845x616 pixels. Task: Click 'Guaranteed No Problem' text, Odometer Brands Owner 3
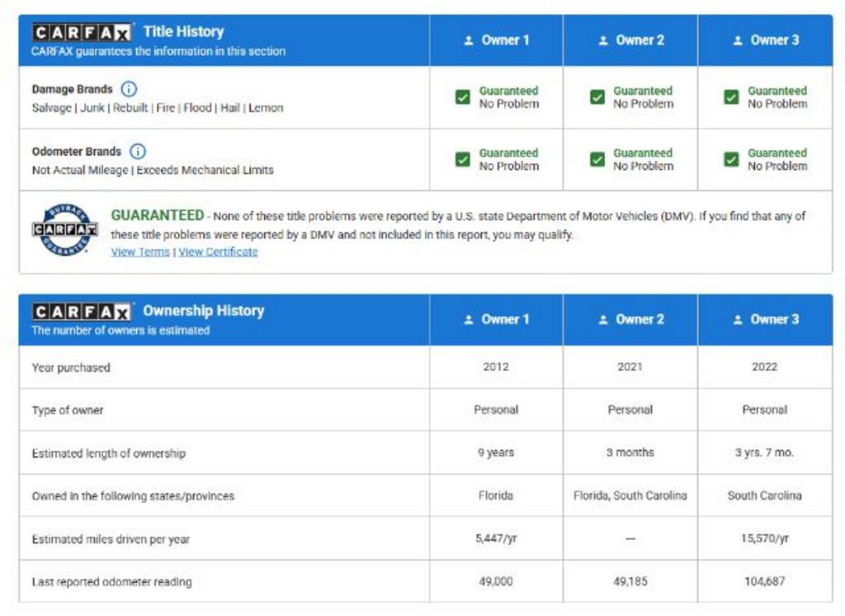point(777,159)
